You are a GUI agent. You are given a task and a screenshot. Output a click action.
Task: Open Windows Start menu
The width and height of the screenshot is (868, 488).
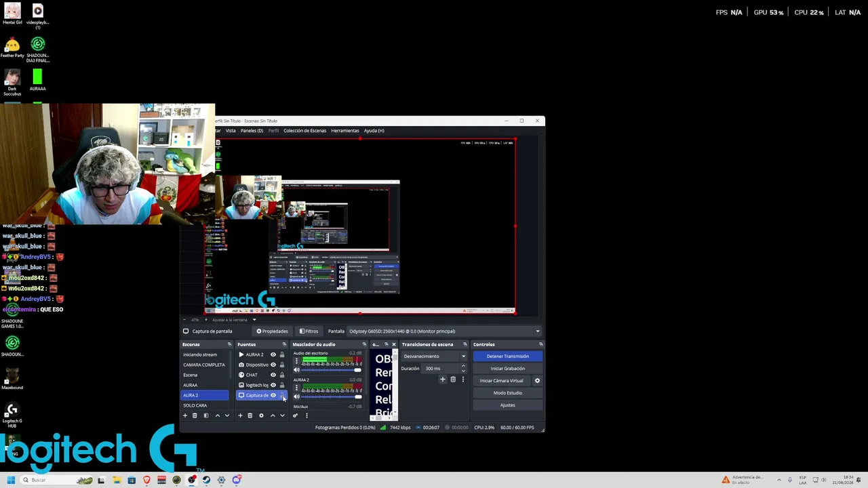[11, 480]
